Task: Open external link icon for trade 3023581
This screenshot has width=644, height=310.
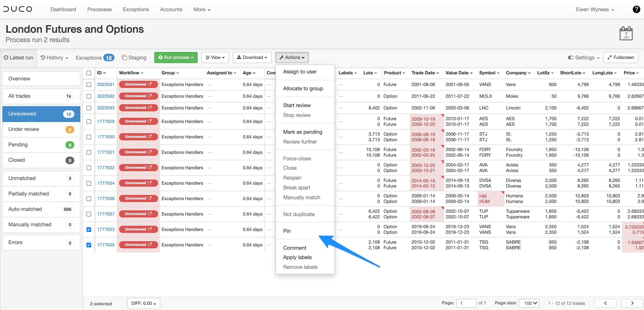Action: point(150,84)
